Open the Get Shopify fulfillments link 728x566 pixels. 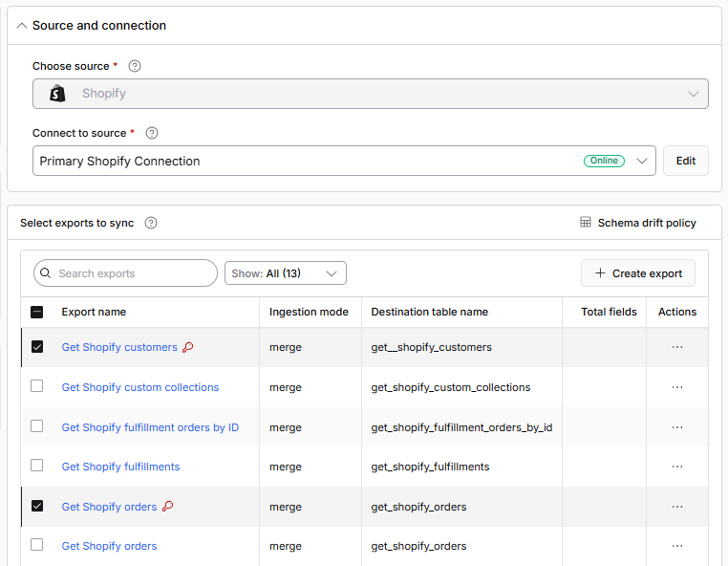pos(120,467)
